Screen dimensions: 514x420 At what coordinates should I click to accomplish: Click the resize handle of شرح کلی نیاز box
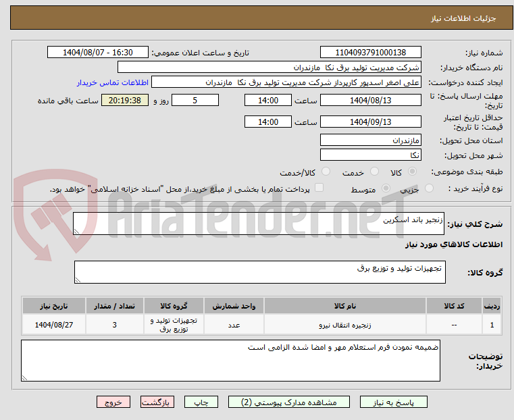coord(77,232)
